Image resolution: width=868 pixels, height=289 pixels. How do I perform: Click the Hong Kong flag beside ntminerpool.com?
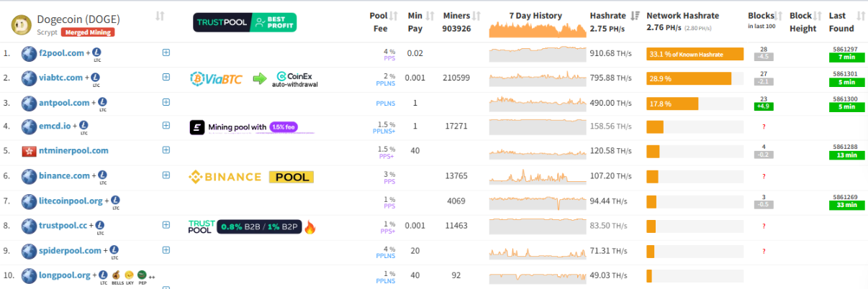coord(29,151)
